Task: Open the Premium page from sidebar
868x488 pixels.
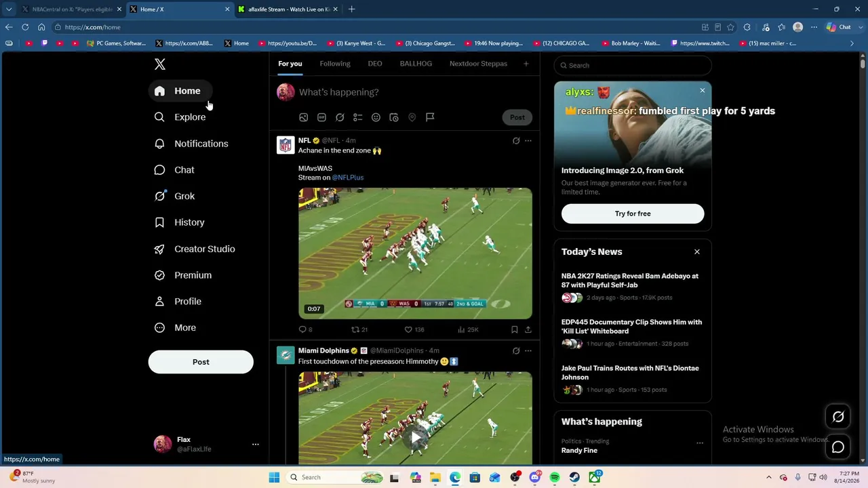Action: point(184,275)
